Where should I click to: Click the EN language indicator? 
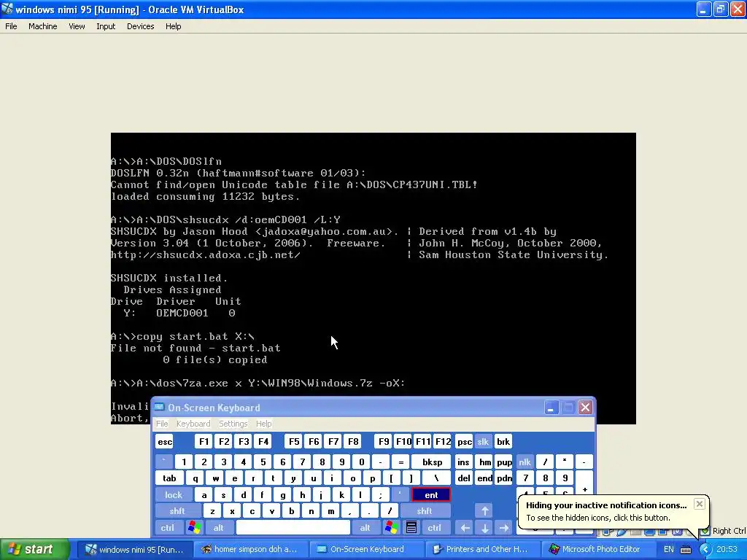tap(669, 549)
